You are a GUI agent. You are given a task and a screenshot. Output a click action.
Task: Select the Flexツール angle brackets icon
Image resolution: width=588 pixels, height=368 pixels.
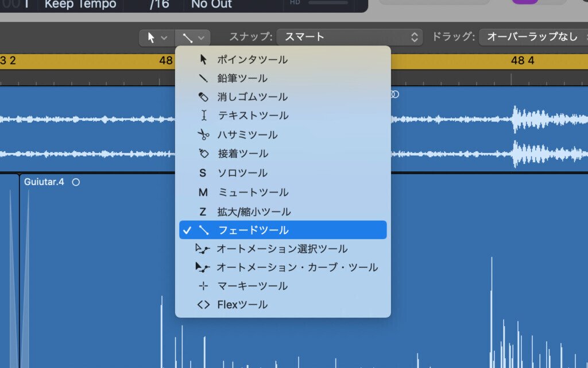coord(203,305)
